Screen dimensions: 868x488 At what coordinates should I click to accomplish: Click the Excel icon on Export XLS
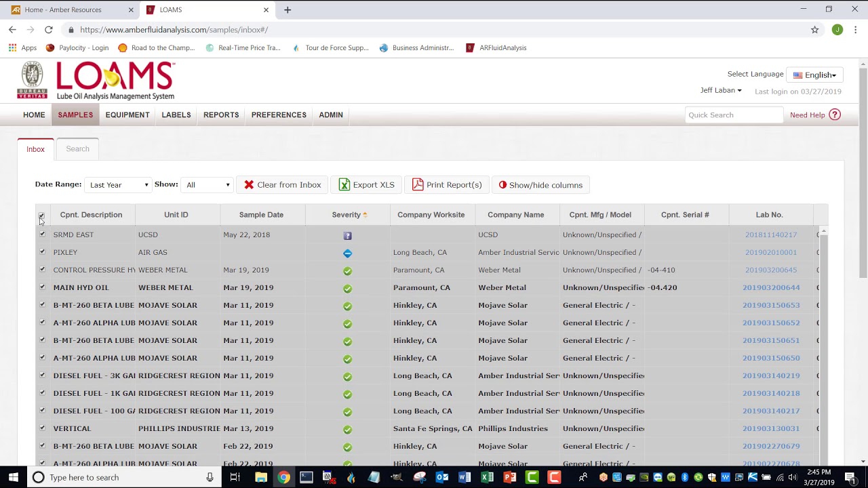(x=344, y=185)
